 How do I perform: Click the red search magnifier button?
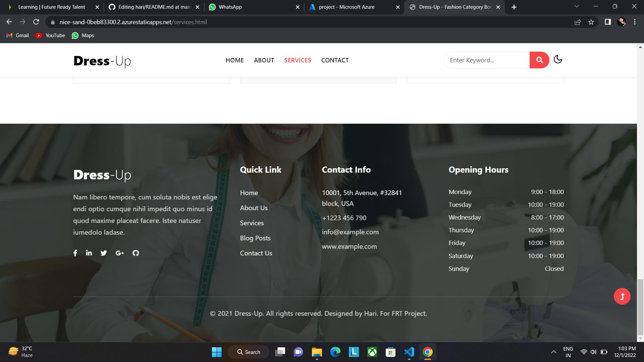539,60
